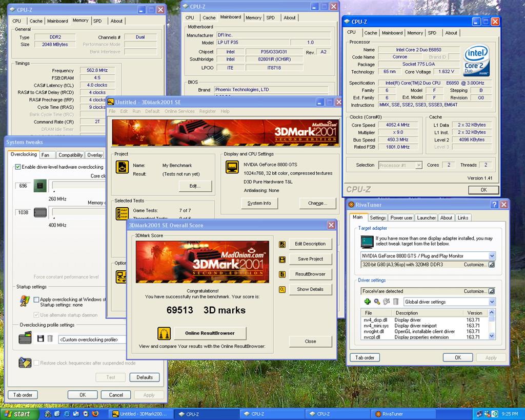This screenshot has height=420, width=525.
Task: Click the Intel Core 2 Duo logo in CPU-Z
Action: 477,61
